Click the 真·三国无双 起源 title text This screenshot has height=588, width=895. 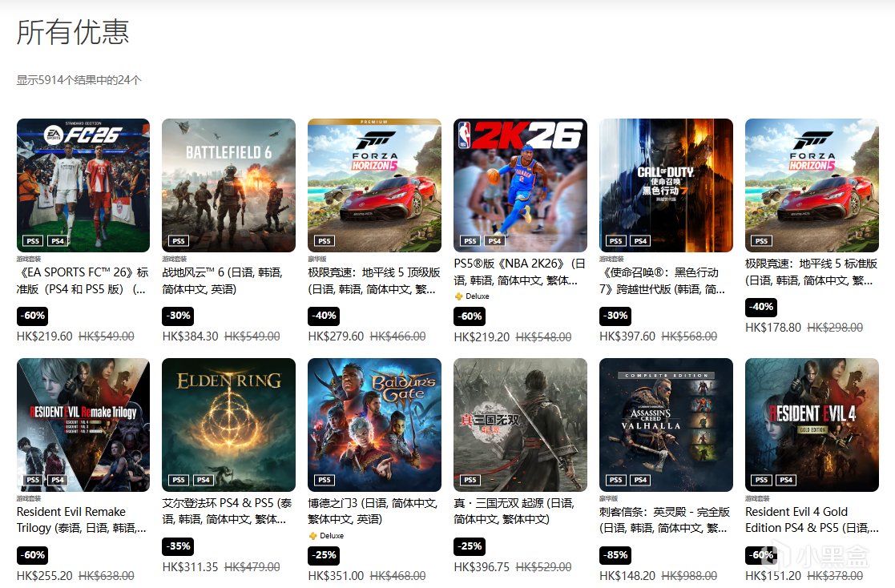coord(514,511)
